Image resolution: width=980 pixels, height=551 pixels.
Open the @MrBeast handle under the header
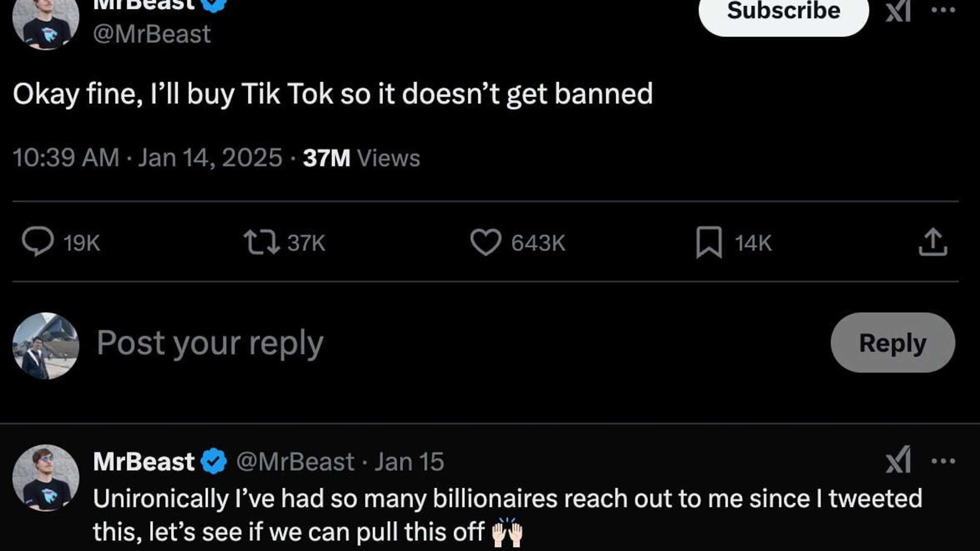click(x=152, y=35)
